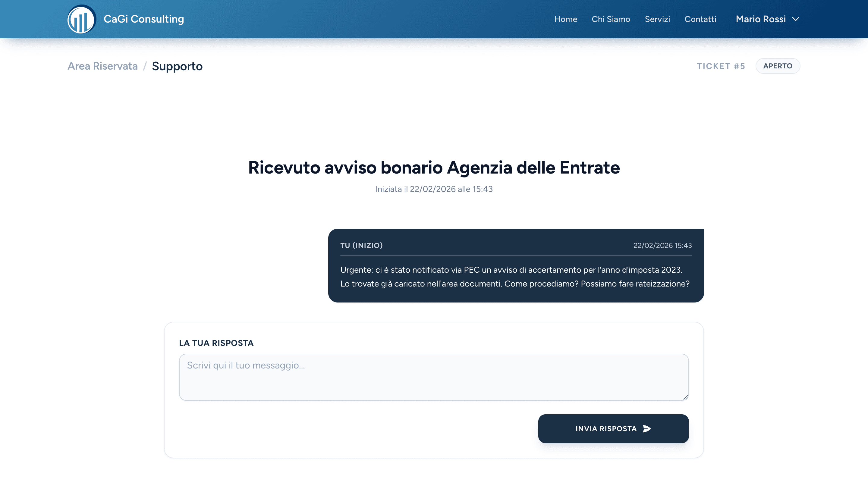The image size is (868, 489).
Task: Go to the Home menu item
Action: (565, 19)
